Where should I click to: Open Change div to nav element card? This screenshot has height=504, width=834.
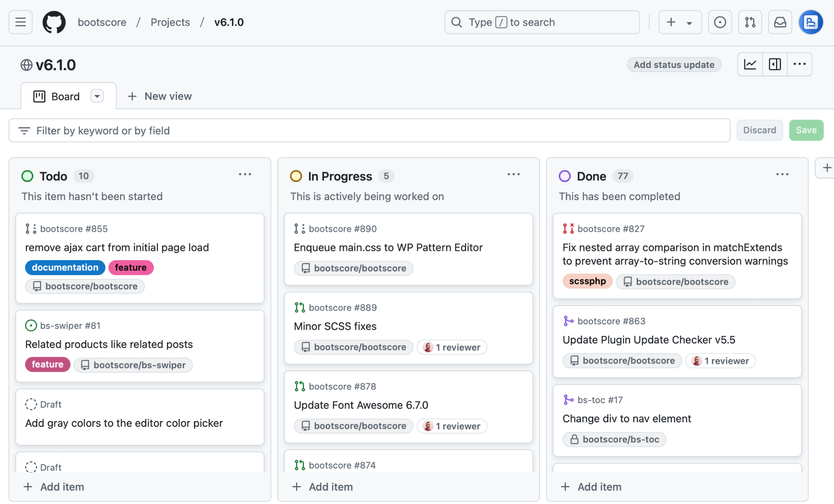(x=627, y=418)
